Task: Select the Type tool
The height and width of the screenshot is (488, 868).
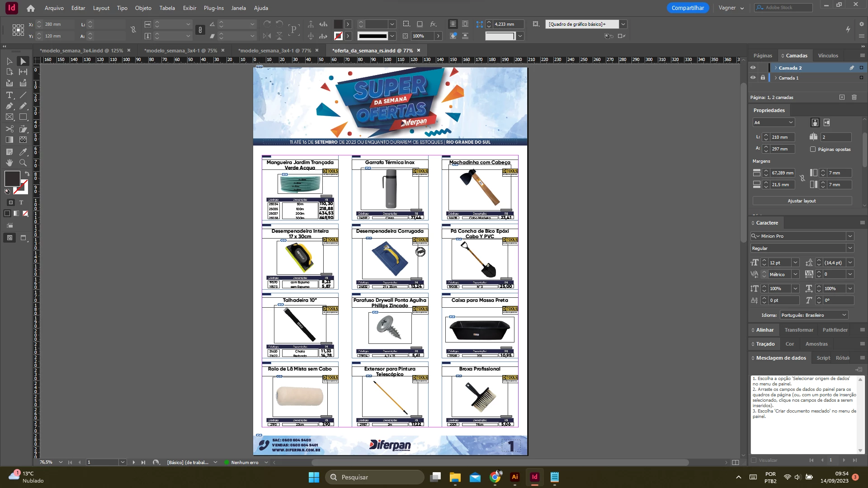Action: click(x=9, y=95)
